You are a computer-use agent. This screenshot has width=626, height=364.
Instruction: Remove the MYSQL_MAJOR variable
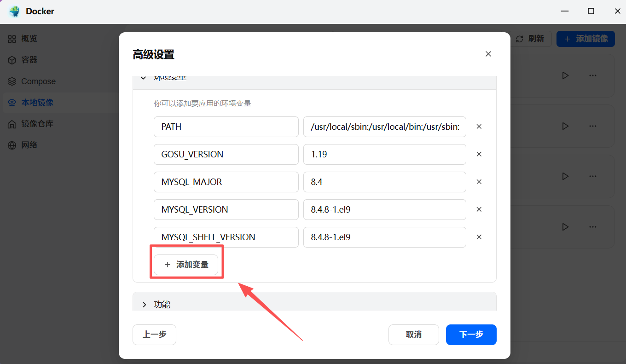(479, 182)
